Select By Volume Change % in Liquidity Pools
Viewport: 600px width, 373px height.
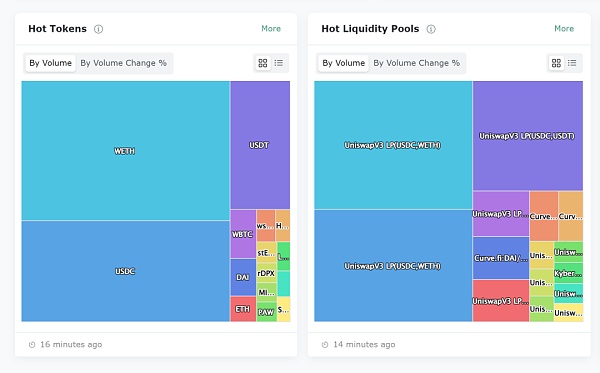tap(417, 63)
